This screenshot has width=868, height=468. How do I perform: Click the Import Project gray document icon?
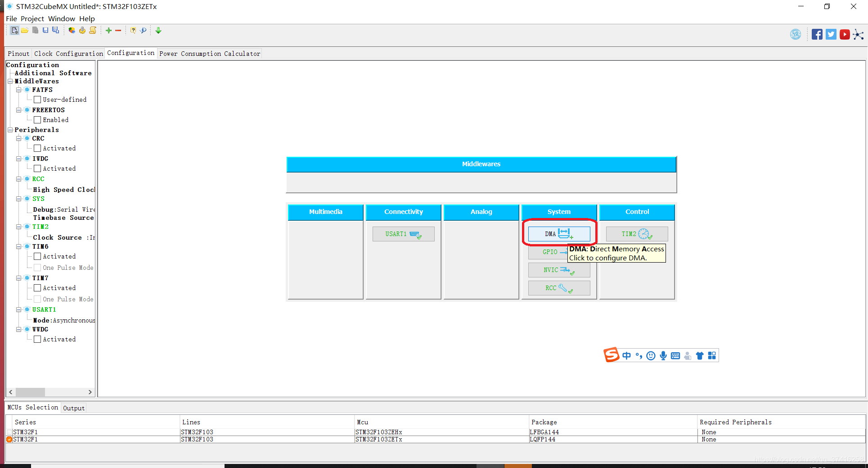(35, 30)
